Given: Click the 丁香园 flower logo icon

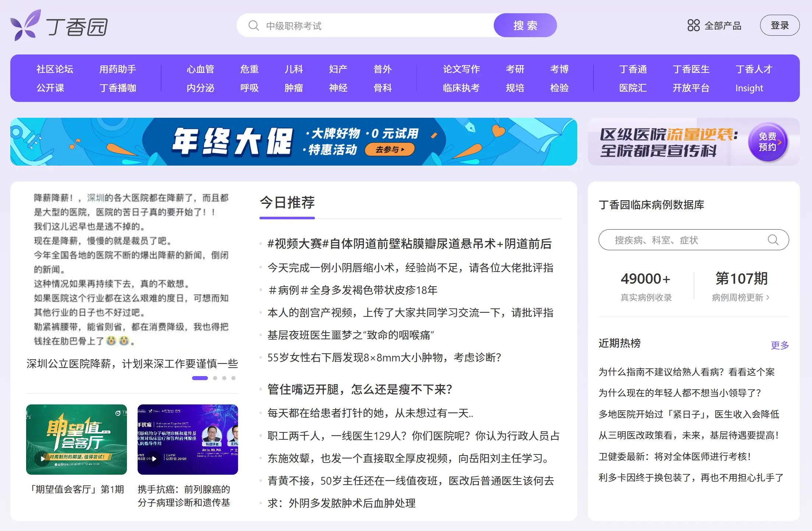Looking at the screenshot, I should [x=25, y=25].
